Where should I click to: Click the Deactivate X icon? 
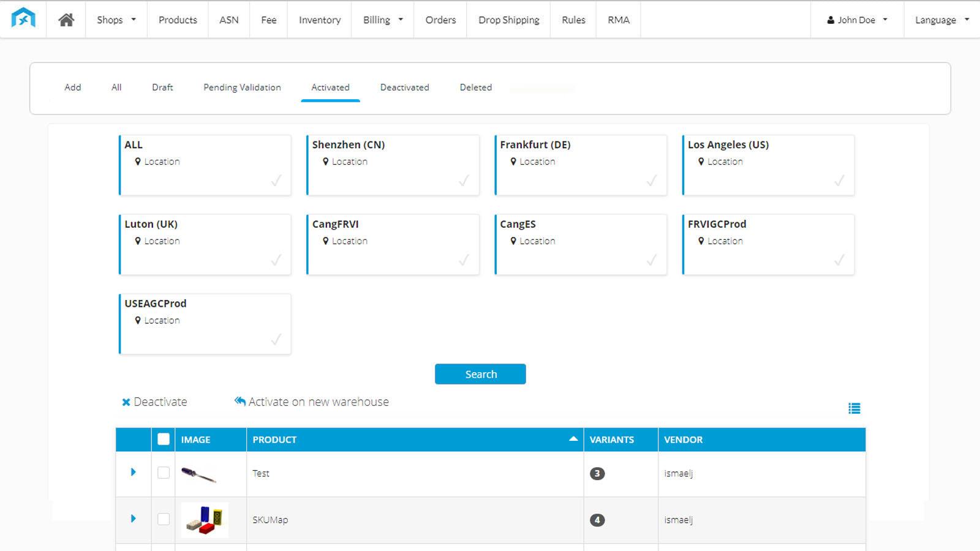click(126, 402)
